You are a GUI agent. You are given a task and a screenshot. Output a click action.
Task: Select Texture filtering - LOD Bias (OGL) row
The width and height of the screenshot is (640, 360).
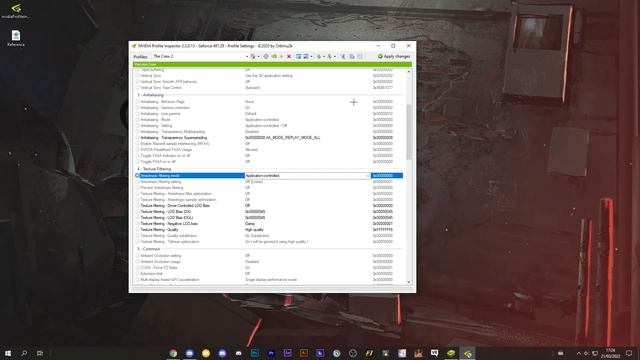[269, 218]
